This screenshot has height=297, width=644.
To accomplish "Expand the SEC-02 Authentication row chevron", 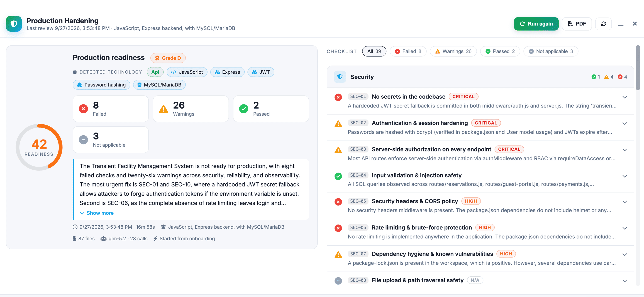I will tap(625, 124).
